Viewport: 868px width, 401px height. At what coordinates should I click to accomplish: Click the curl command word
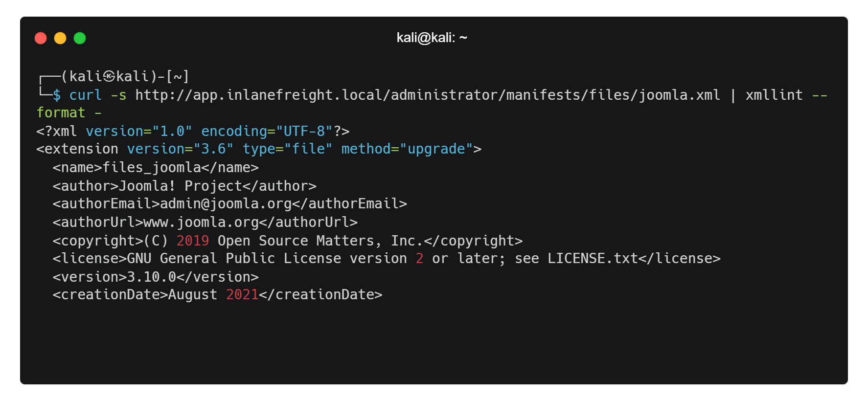(x=85, y=95)
